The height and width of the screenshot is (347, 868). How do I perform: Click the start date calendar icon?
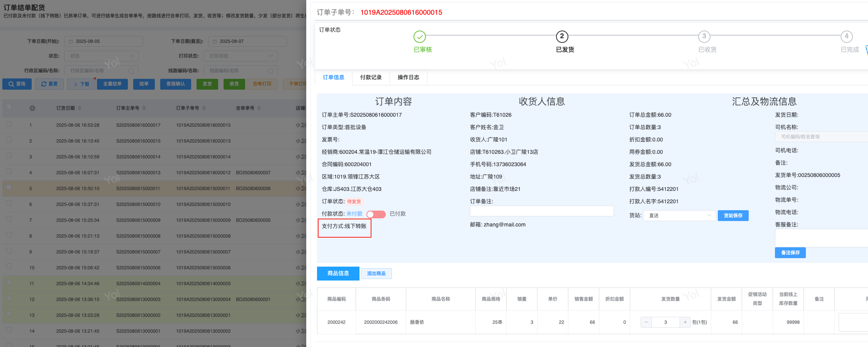pos(71,41)
